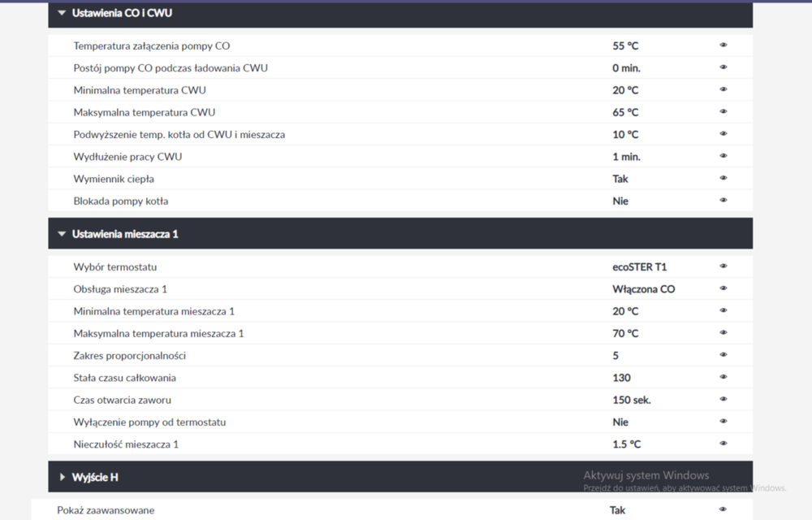Click eye icon next to Wymiennik ciepła

(723, 178)
